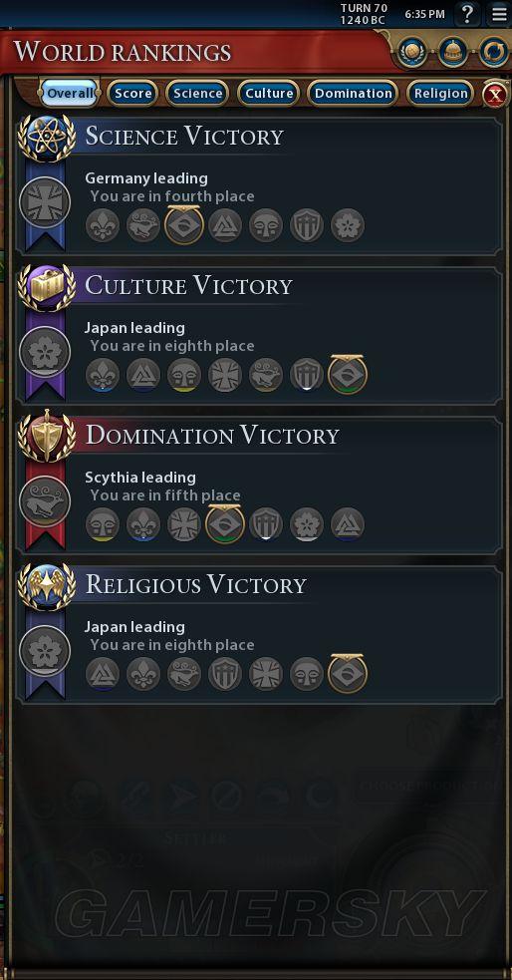The image size is (512, 980).
Task: Click the highlighted Brazil icon under Science Victory
Action: click(184, 225)
